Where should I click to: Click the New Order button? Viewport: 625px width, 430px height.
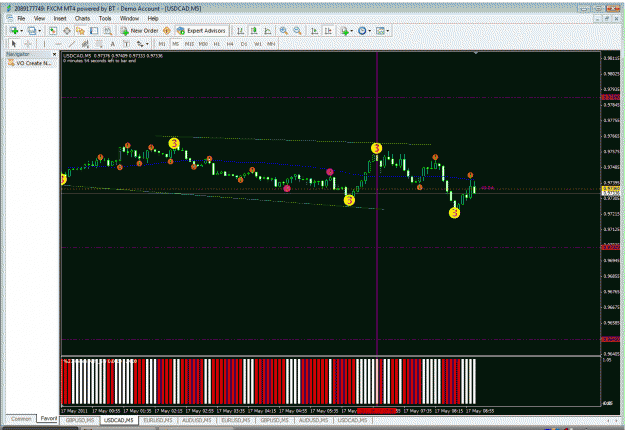coord(140,31)
